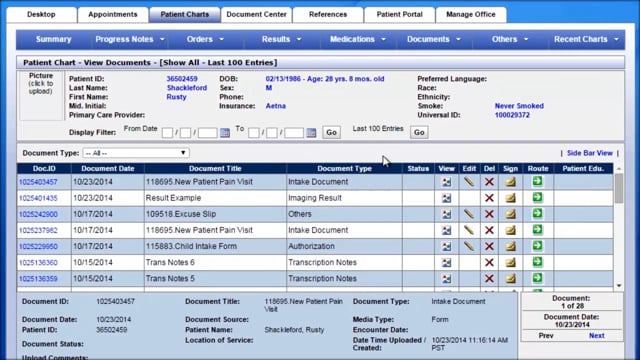Click scrollbar down arrow of documents table
This screenshot has height=360, width=640.
point(619,286)
